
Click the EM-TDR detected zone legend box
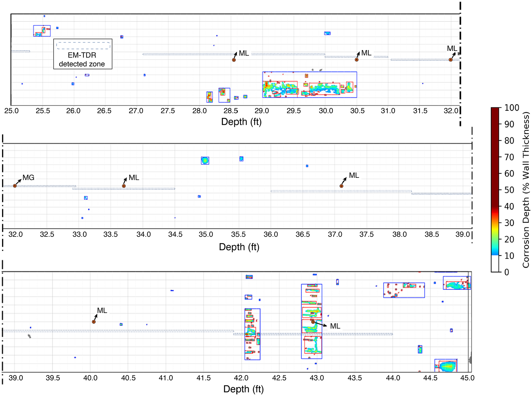(x=83, y=54)
